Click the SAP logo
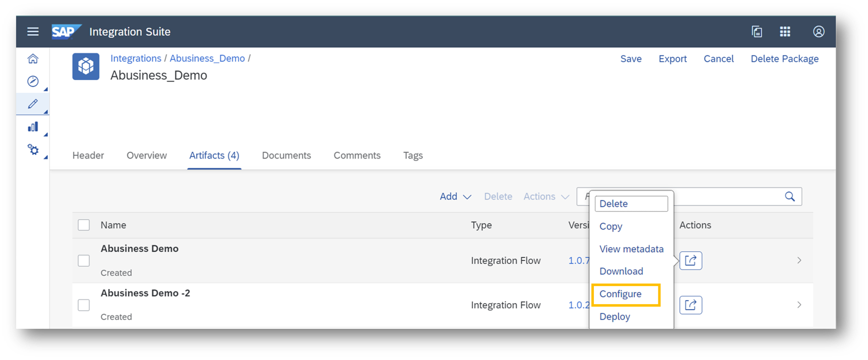The image size is (868, 360). point(66,32)
